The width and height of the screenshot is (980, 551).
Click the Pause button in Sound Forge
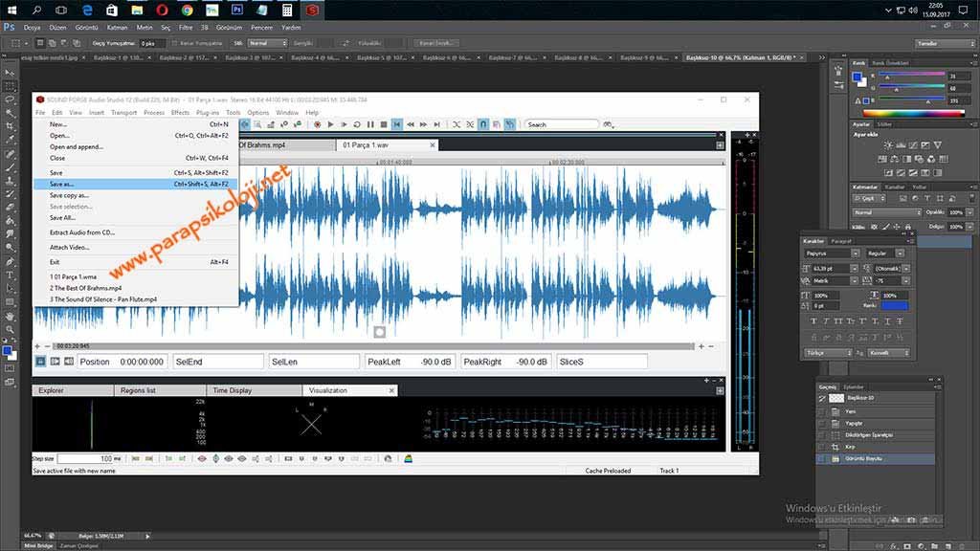(x=370, y=125)
